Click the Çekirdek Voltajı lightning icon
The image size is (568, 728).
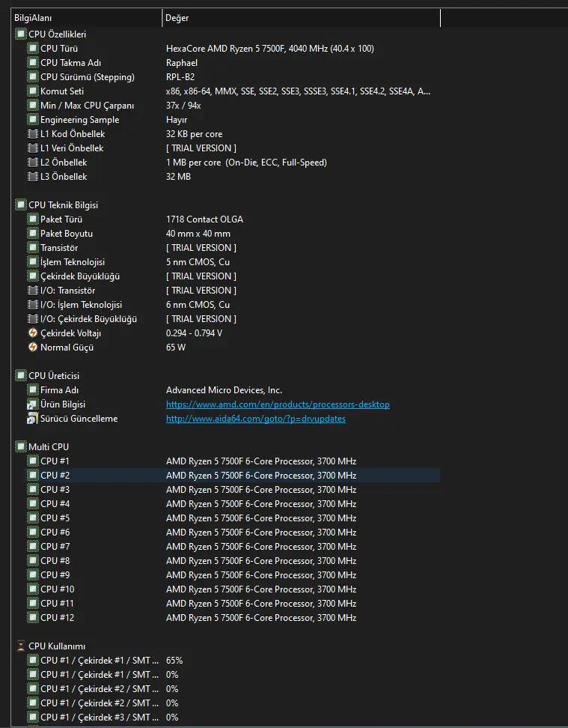click(32, 333)
